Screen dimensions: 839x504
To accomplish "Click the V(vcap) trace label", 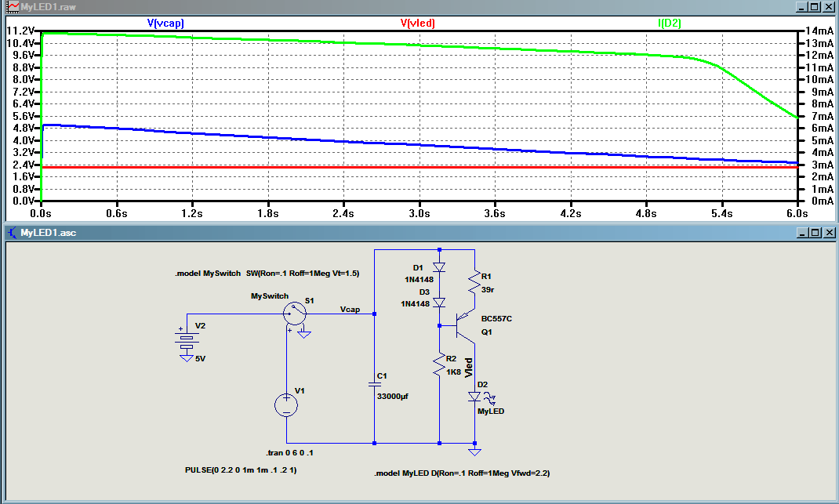I will [165, 23].
